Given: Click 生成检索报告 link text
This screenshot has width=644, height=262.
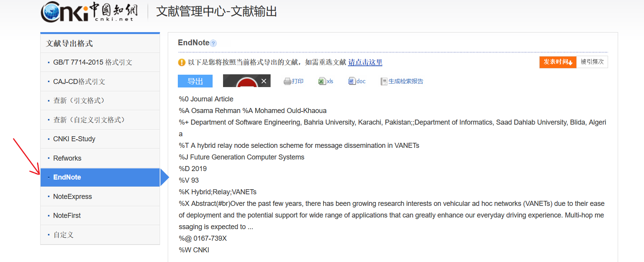Looking at the screenshot, I should point(406,81).
